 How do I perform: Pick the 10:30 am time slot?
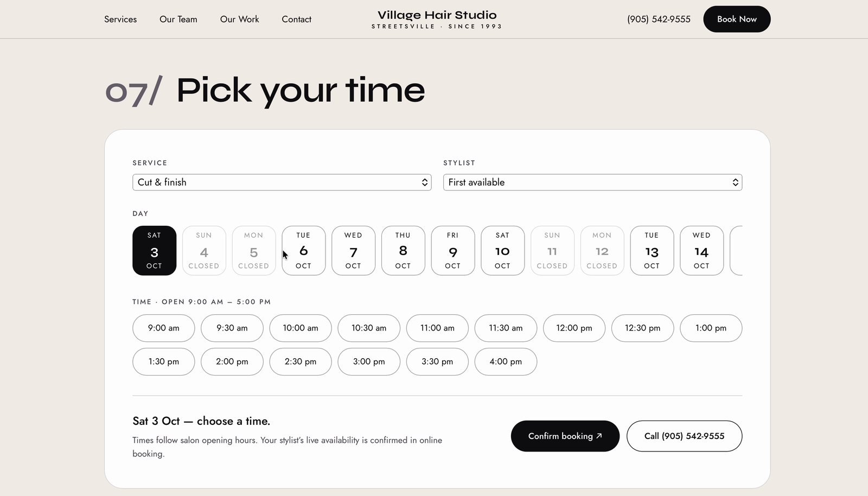coord(369,328)
